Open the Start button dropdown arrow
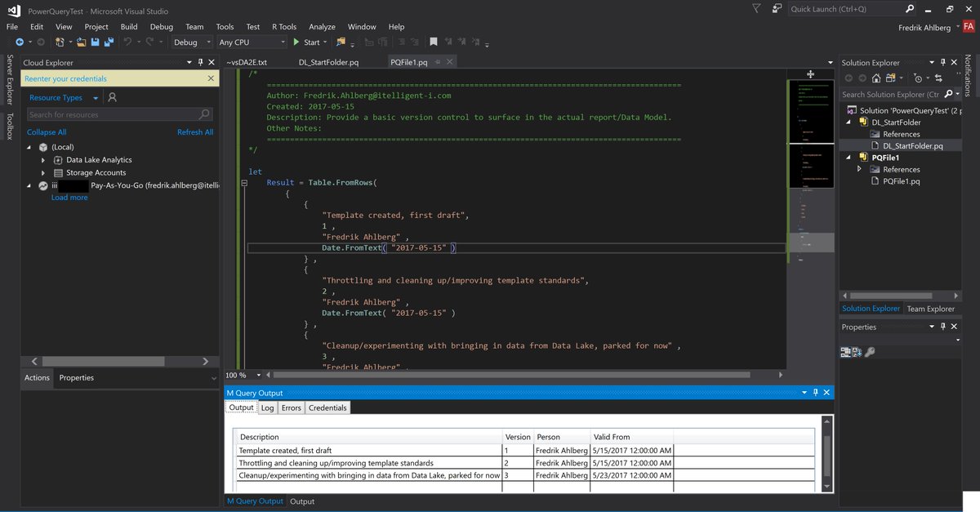Viewport: 980px width, 512px height. coord(325,42)
